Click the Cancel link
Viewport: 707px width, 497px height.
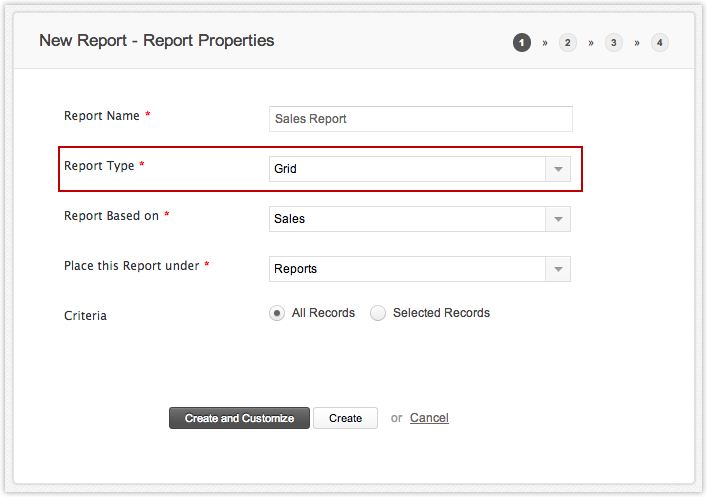(429, 418)
